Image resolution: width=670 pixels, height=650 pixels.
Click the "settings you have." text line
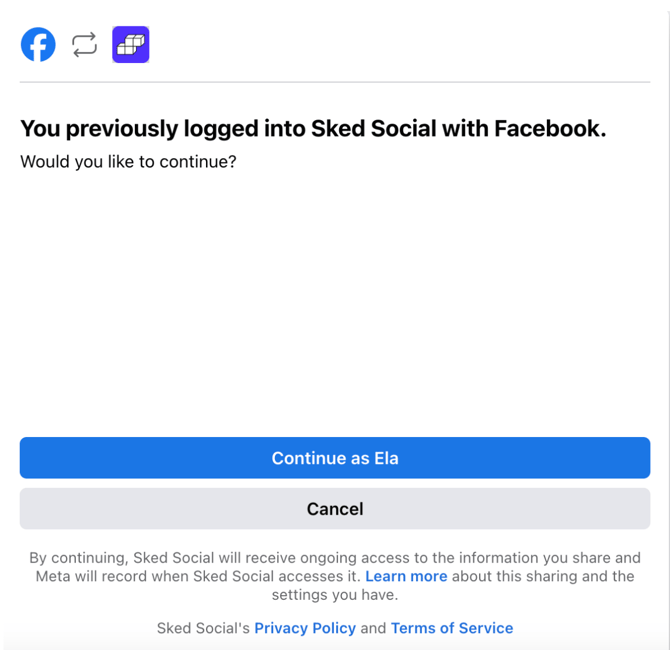[x=335, y=595]
